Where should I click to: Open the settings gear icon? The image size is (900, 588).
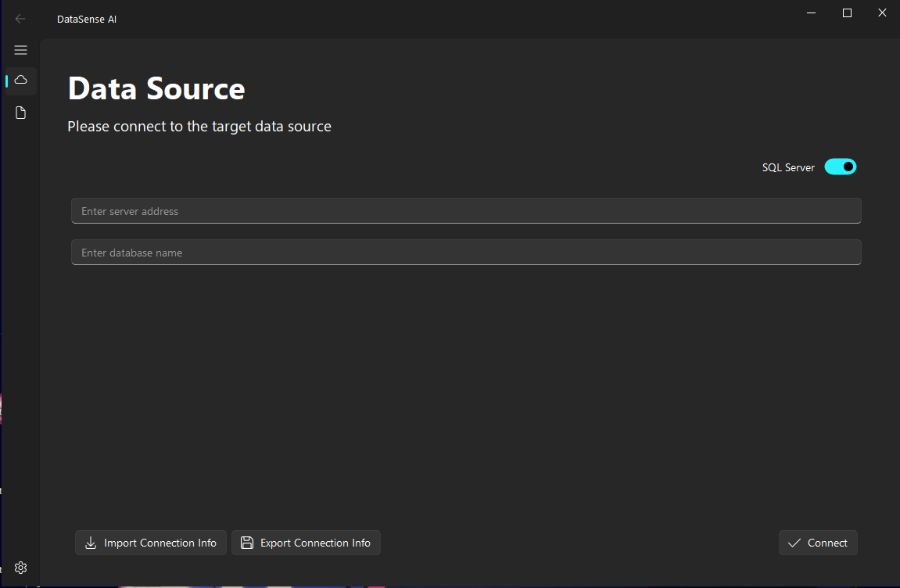click(x=21, y=568)
